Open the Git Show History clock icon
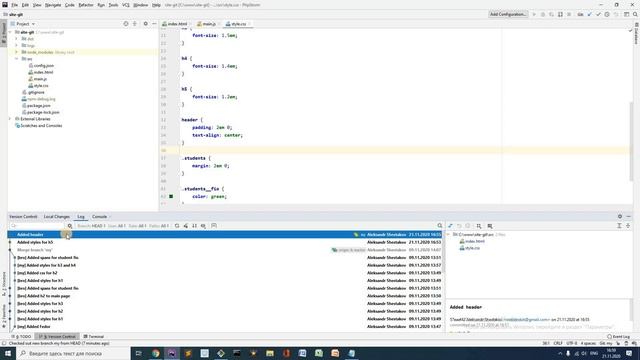The image size is (640, 360). [607, 14]
